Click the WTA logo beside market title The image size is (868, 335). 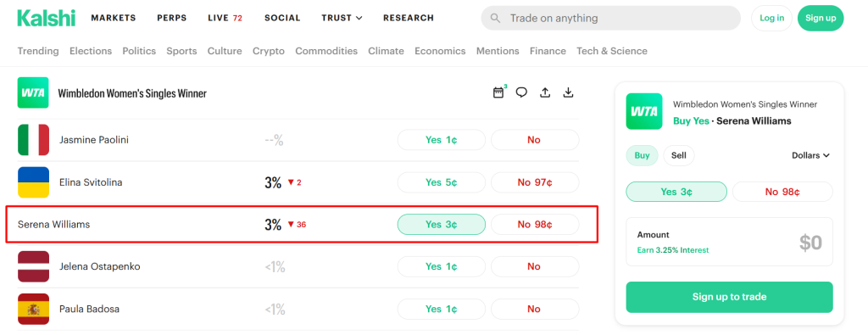pos(33,92)
